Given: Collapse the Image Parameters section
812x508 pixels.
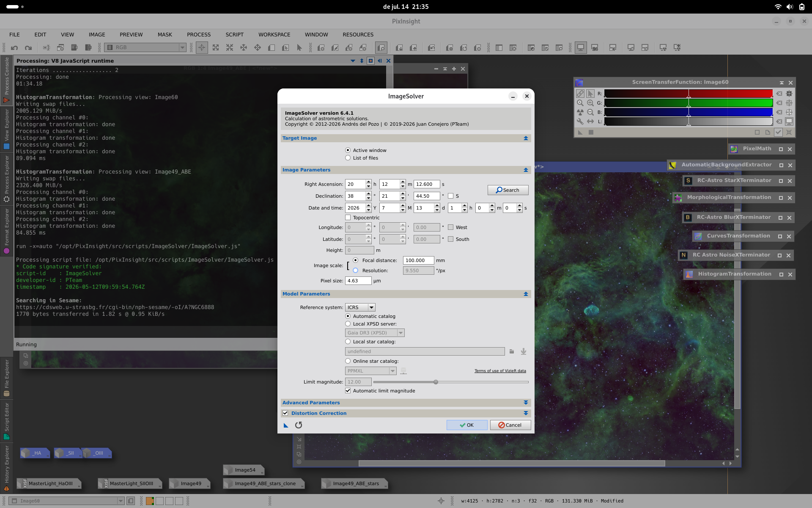Looking at the screenshot, I should click(526, 170).
